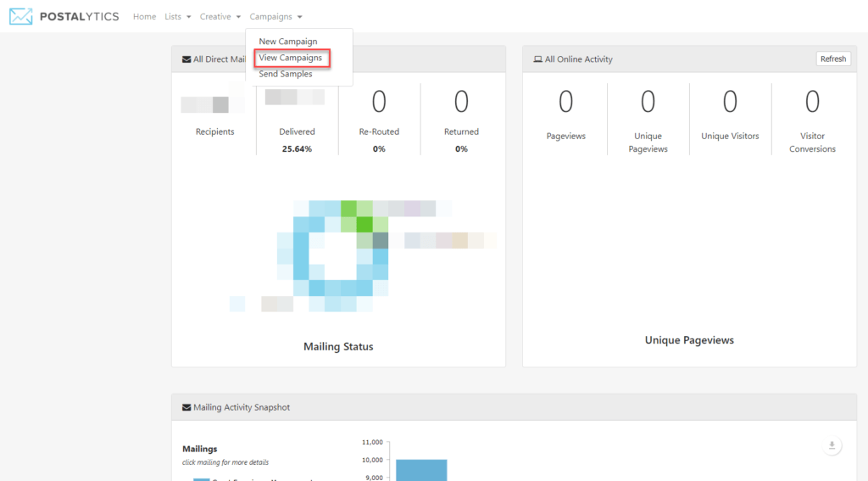Choose View Campaigns menu entry

pos(290,58)
